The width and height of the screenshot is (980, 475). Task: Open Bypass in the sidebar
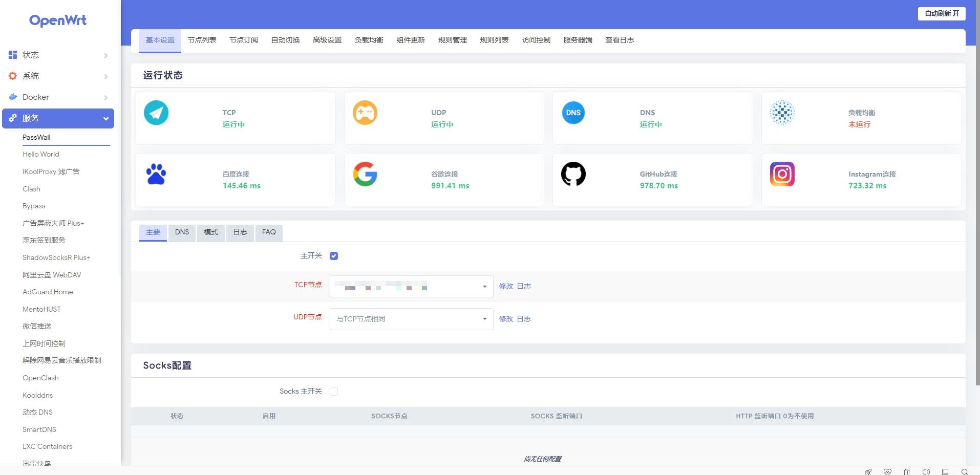(x=34, y=206)
